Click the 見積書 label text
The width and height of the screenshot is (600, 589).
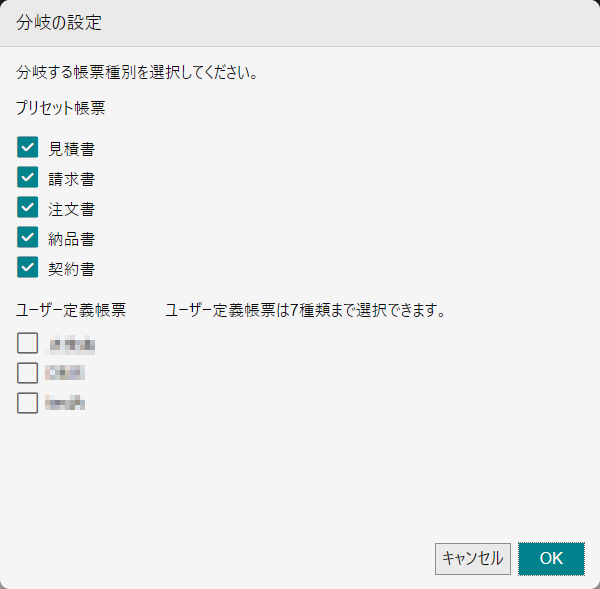click(x=72, y=149)
